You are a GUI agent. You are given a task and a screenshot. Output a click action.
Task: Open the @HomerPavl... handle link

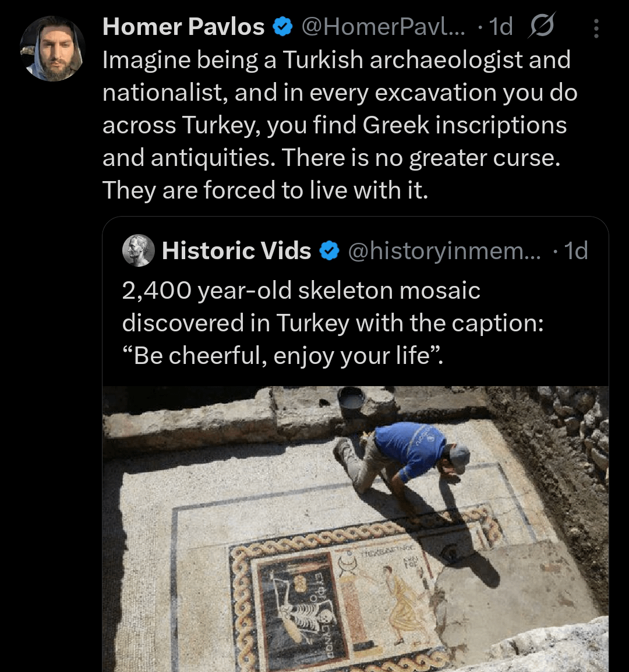pos(383,27)
